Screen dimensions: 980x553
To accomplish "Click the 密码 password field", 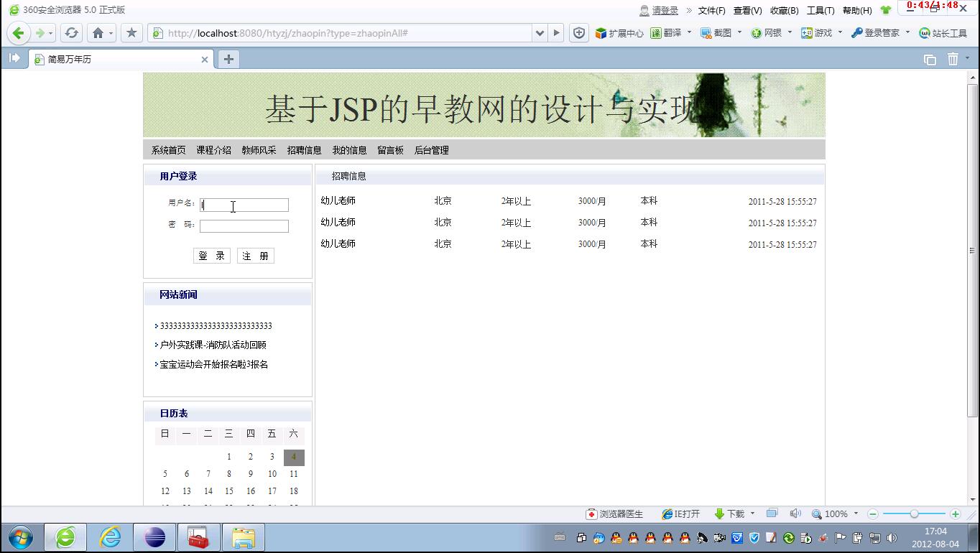I will point(244,226).
